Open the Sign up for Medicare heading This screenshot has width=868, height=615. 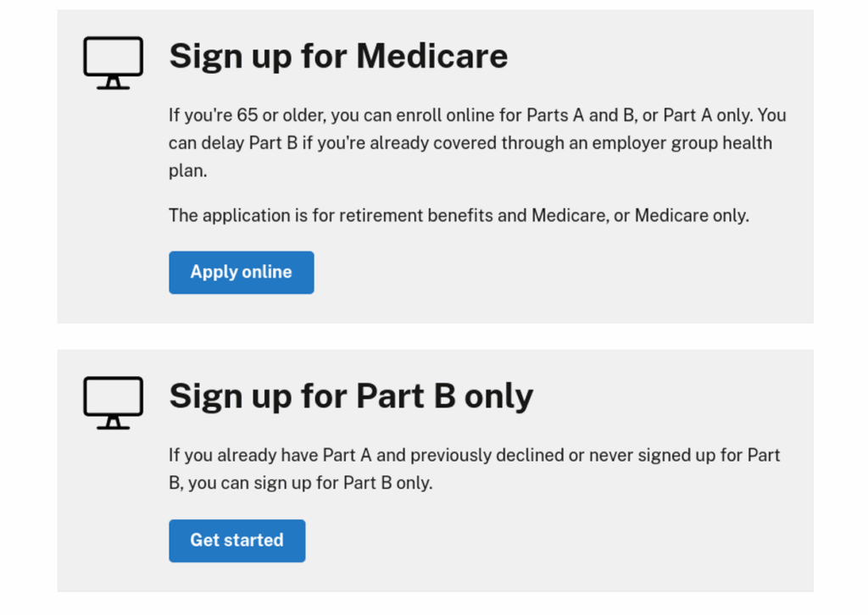coord(338,56)
